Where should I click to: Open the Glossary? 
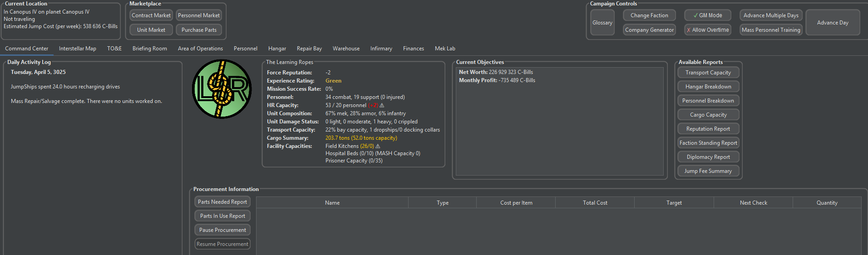tap(602, 23)
